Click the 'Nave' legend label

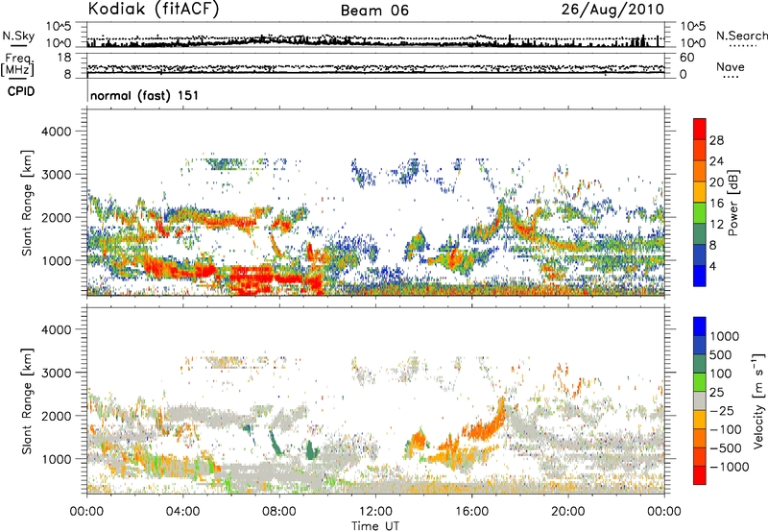click(731, 67)
